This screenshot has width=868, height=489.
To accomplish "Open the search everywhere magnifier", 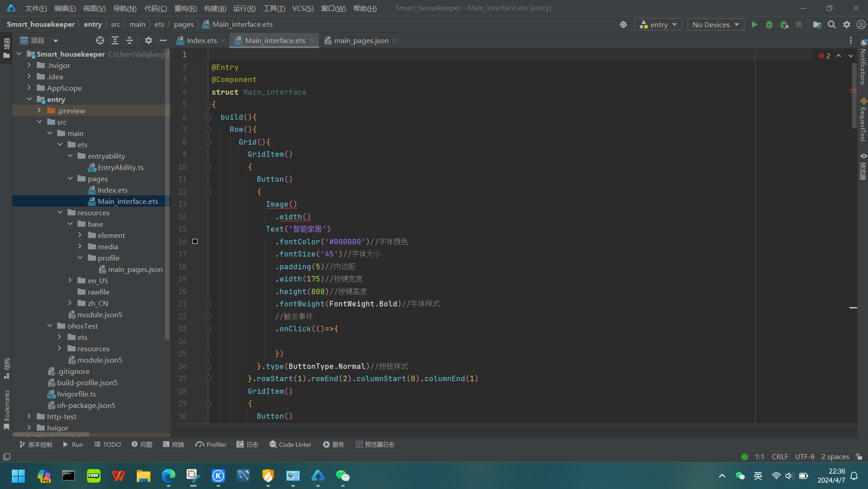I will [x=832, y=24].
